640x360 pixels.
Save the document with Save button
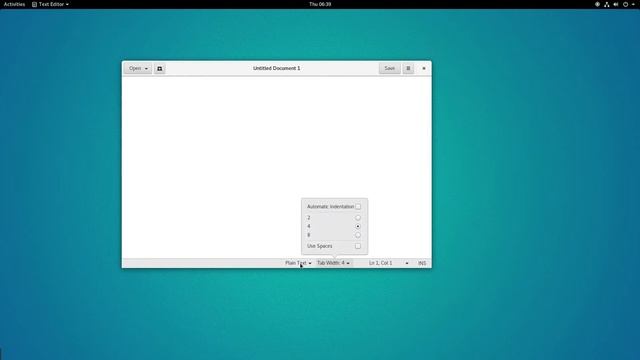[389, 69]
